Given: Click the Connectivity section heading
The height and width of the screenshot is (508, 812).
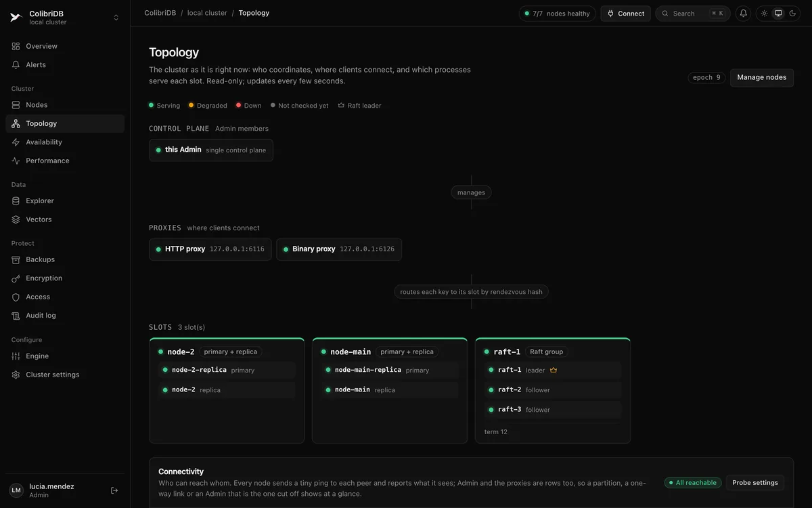Looking at the screenshot, I should [181, 471].
